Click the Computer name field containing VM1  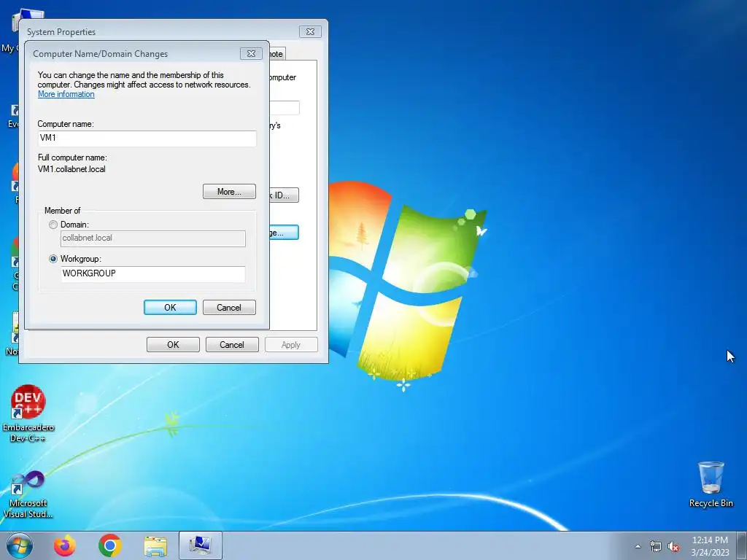click(147, 138)
